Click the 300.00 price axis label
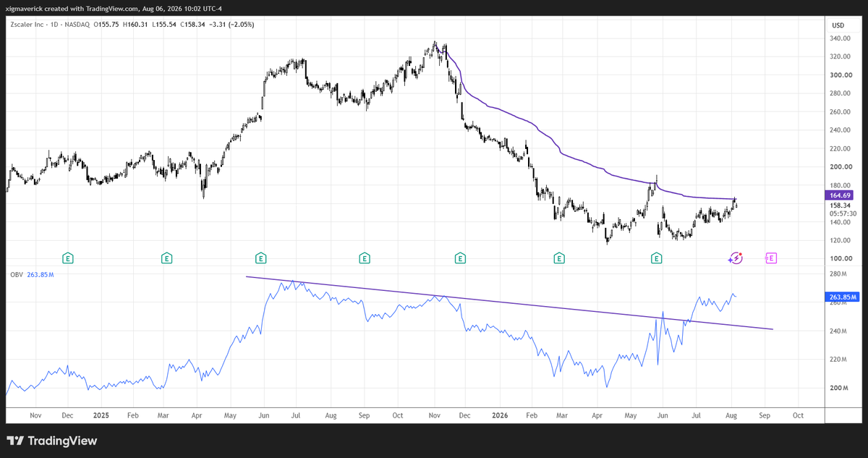Screen dimensions: 868x458 point(840,75)
